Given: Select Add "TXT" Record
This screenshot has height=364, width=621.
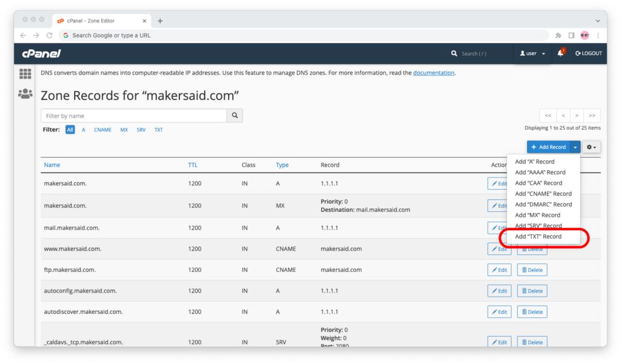Looking at the screenshot, I should pyautogui.click(x=538, y=236).
